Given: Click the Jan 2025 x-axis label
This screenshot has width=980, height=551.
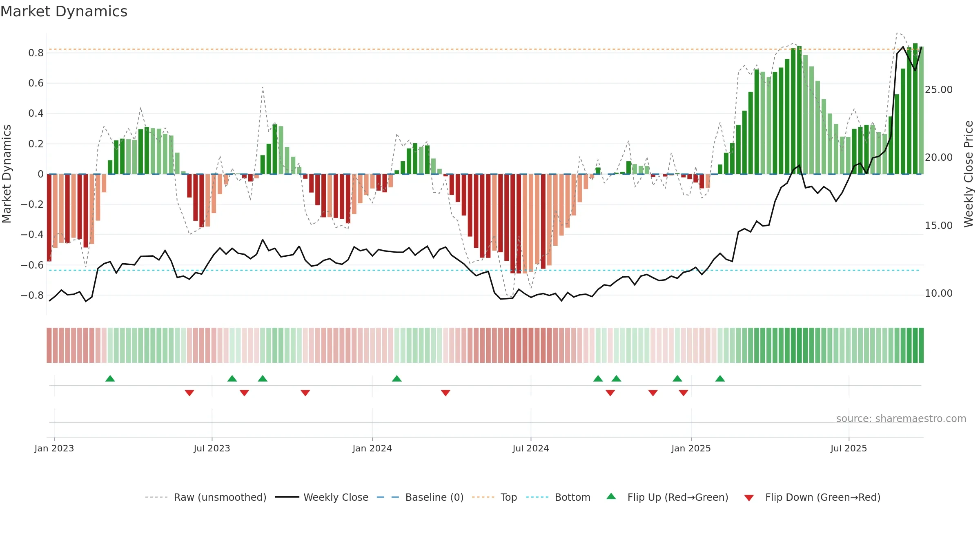Looking at the screenshot, I should tap(691, 448).
